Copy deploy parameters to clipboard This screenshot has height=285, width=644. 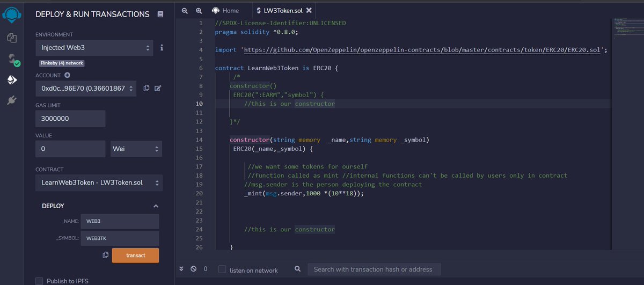pyautogui.click(x=105, y=255)
